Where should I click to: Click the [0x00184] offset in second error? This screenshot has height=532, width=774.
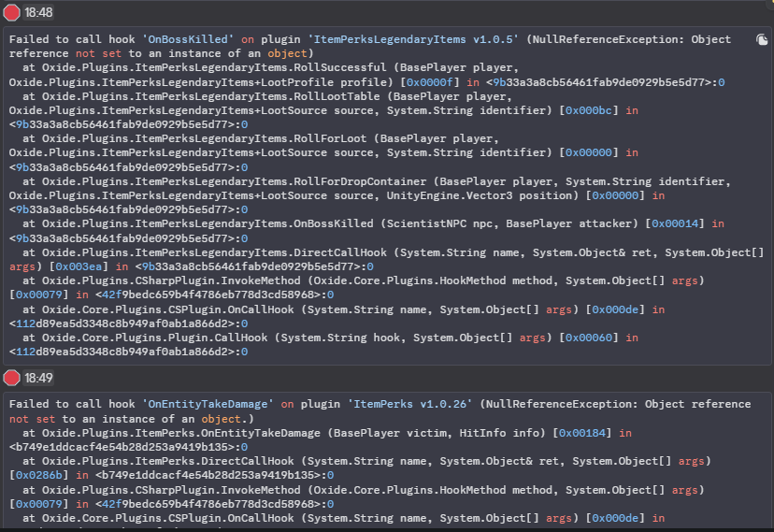(x=585, y=433)
